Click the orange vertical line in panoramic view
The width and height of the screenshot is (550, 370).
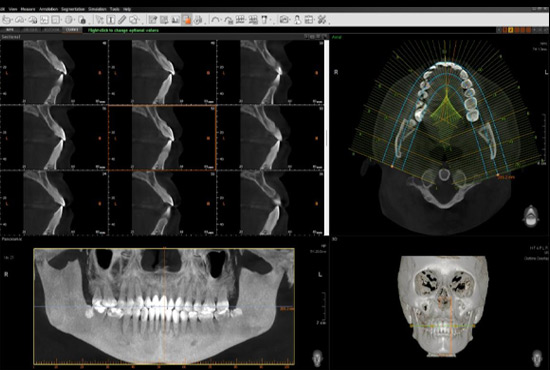point(164,306)
